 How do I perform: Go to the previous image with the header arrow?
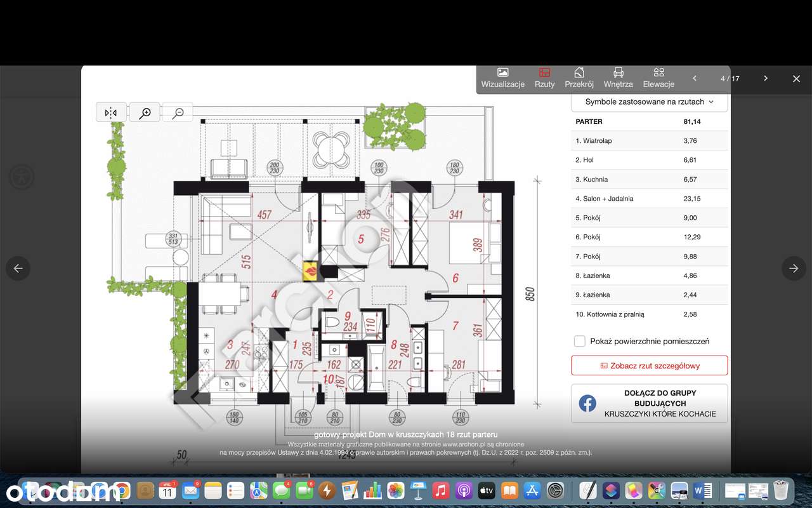pyautogui.click(x=695, y=78)
